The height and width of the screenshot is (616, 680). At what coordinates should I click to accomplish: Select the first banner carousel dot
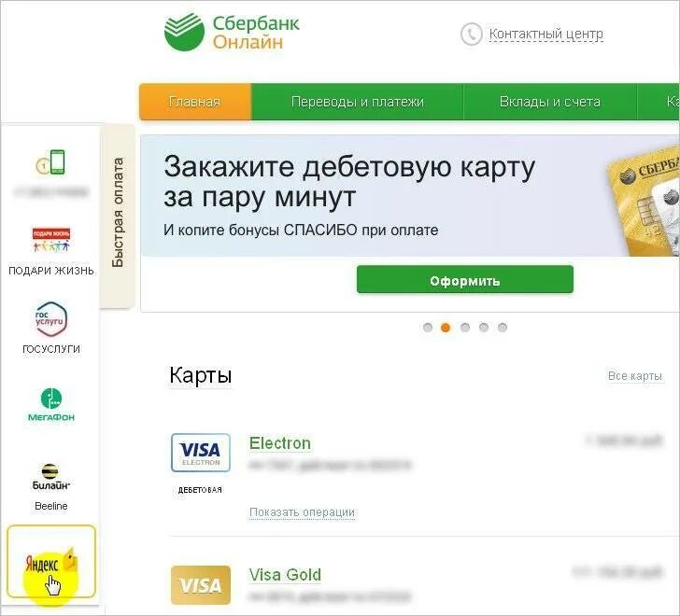428,328
